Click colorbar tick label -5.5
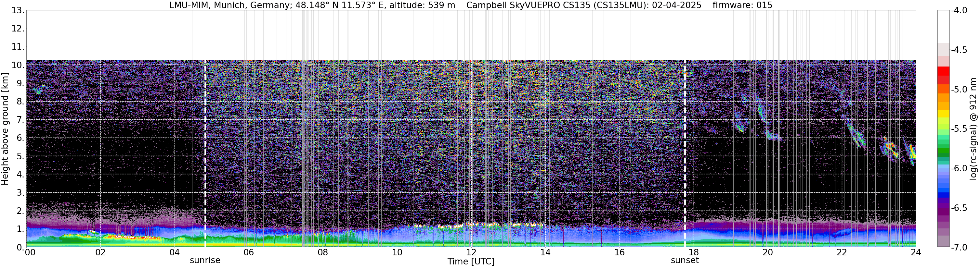The height and width of the screenshot is (268, 980). pyautogui.click(x=959, y=129)
